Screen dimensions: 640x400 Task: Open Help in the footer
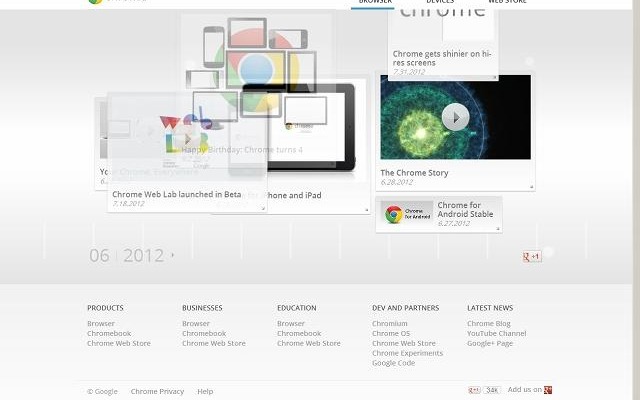point(205,391)
